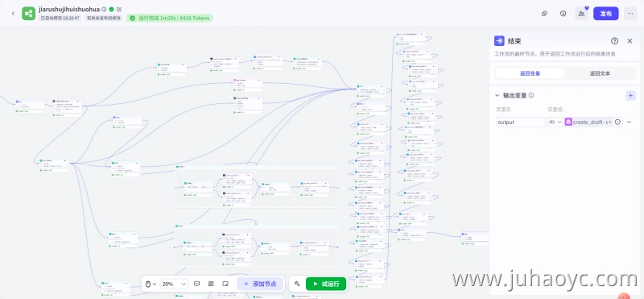Open the comment icon in bottom toolbar

click(196, 284)
